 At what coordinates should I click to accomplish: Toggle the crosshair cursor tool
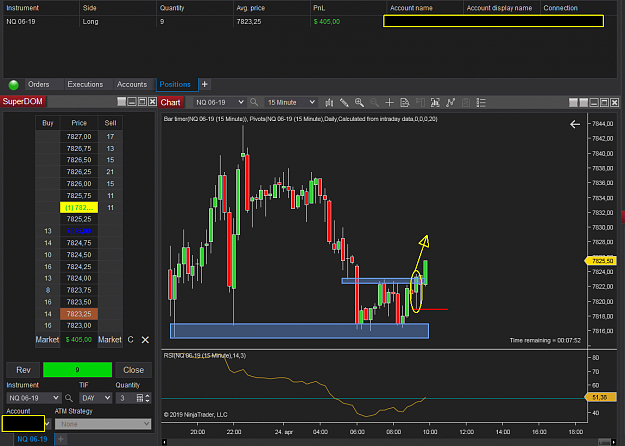click(x=389, y=102)
